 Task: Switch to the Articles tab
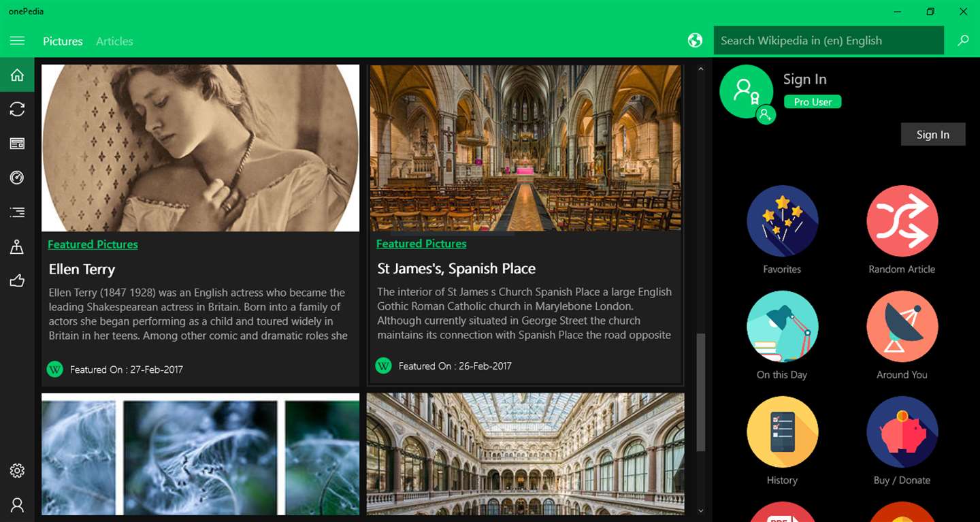click(x=114, y=42)
